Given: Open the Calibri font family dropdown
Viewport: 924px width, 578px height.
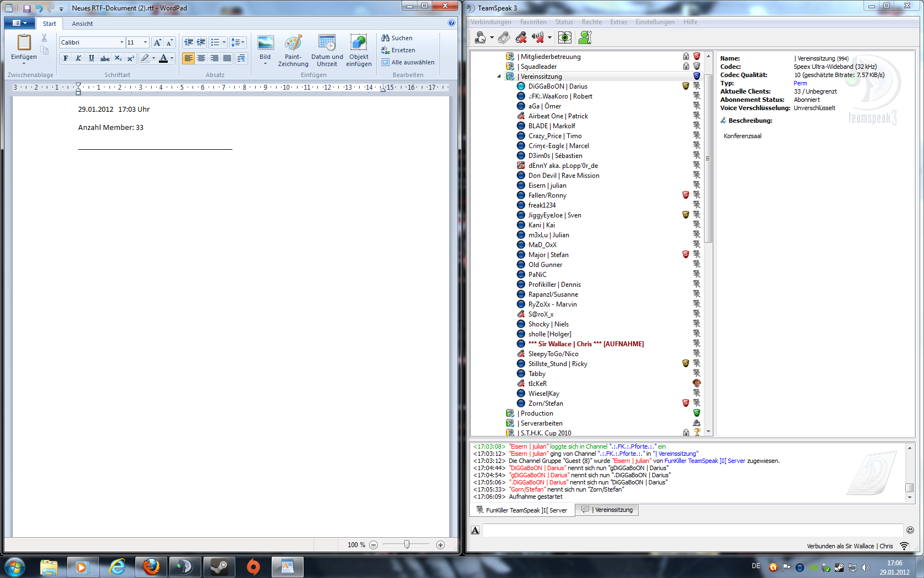Looking at the screenshot, I should coord(122,42).
